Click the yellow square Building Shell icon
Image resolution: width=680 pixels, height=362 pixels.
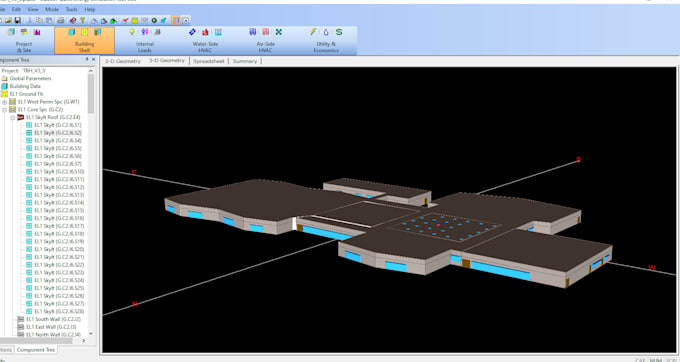coord(85,32)
